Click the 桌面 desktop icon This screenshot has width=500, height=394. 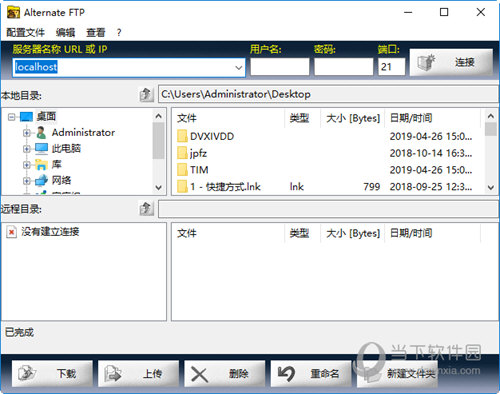[x=26, y=117]
